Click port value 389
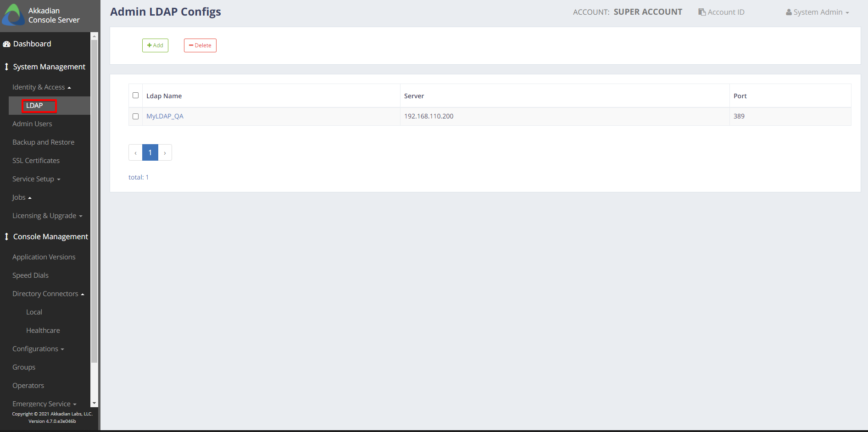The width and height of the screenshot is (868, 432). coord(739,116)
